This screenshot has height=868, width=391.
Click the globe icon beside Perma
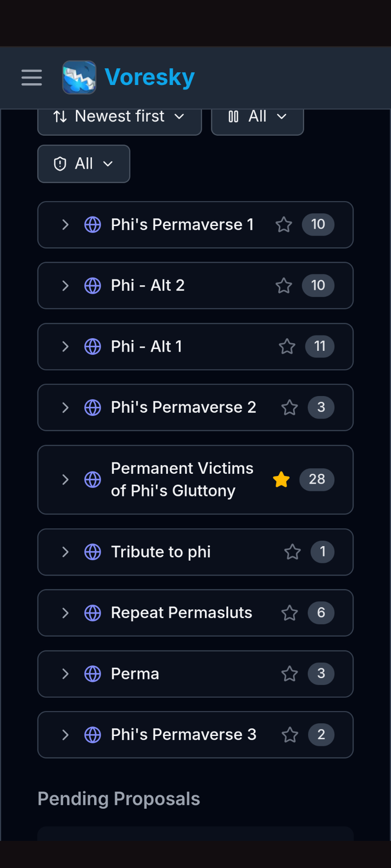point(93,674)
